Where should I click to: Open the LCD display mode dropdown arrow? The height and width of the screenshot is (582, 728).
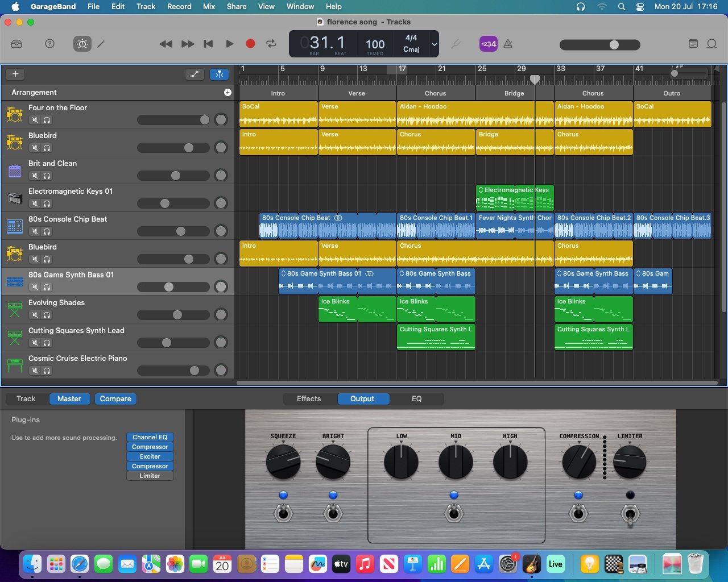(x=435, y=44)
